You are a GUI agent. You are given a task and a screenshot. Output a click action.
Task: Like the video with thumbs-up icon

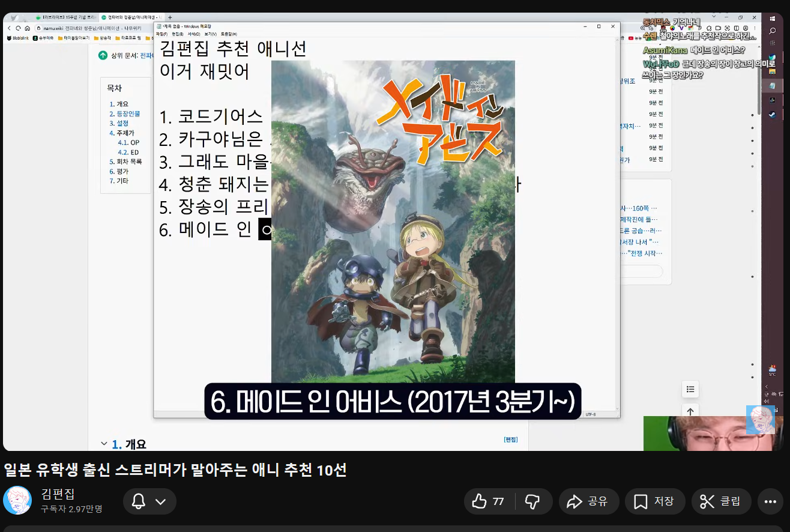(x=488, y=501)
